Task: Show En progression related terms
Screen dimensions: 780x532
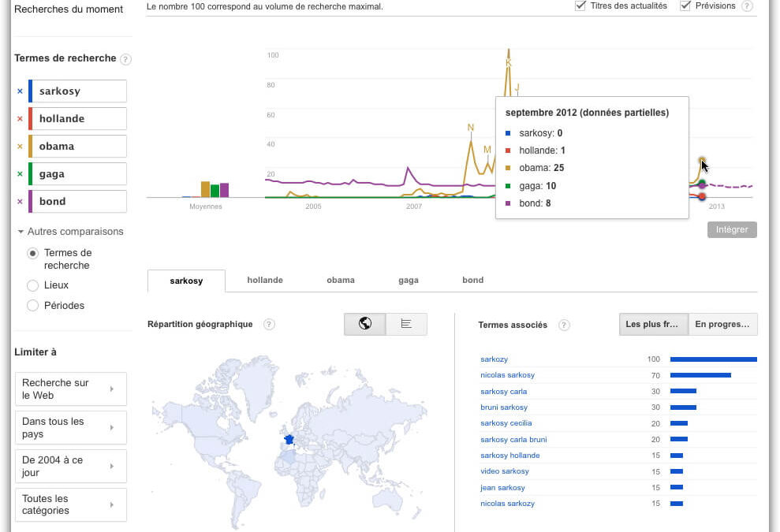Action: pos(722,324)
